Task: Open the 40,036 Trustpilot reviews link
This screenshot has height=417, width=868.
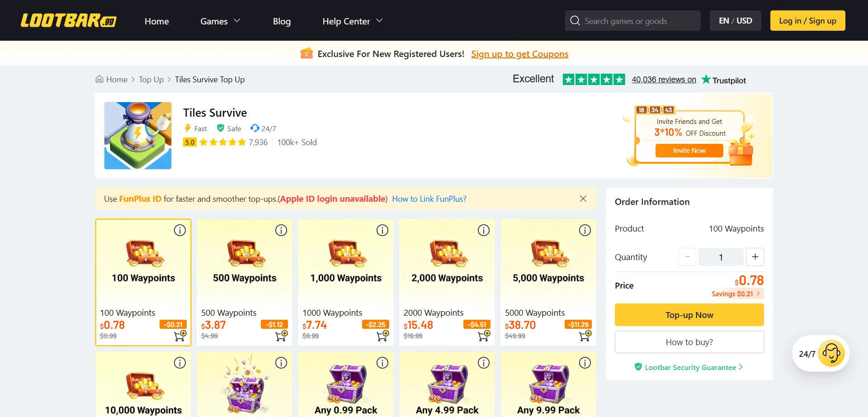Action: [663, 79]
